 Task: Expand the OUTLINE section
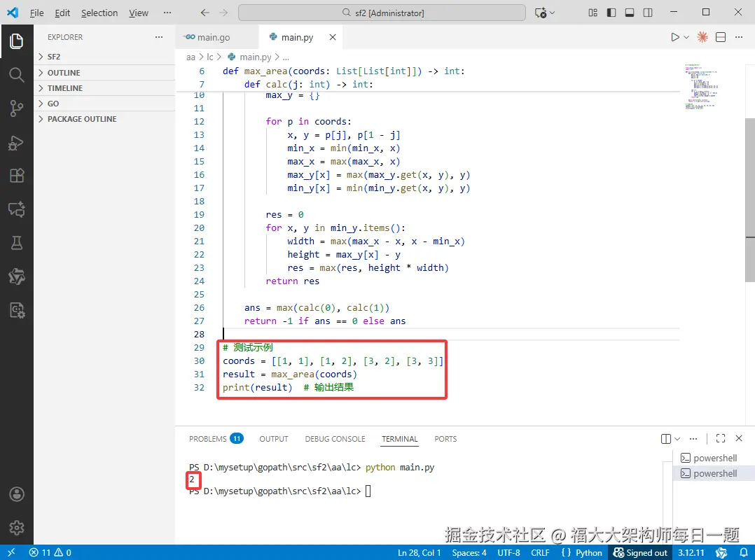pyautogui.click(x=104, y=73)
